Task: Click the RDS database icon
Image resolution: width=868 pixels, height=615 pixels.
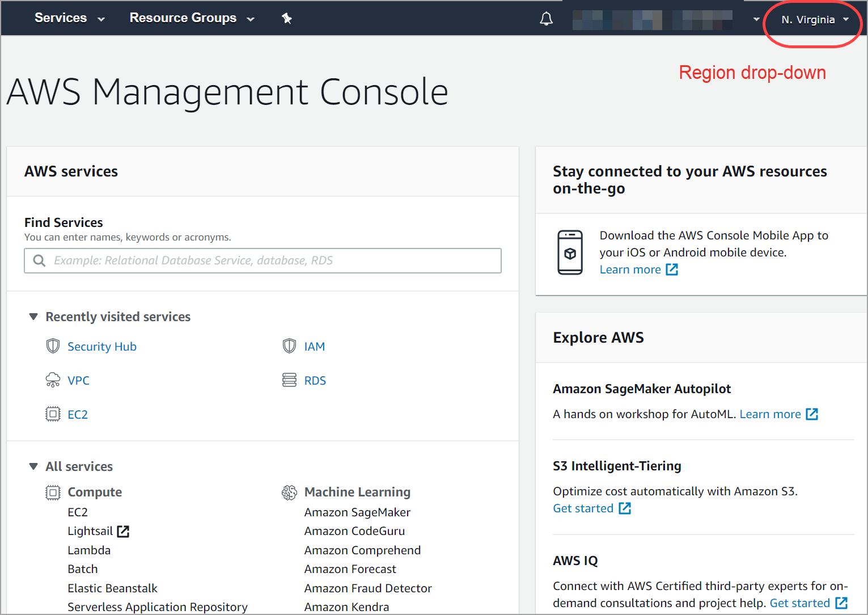Action: [289, 380]
